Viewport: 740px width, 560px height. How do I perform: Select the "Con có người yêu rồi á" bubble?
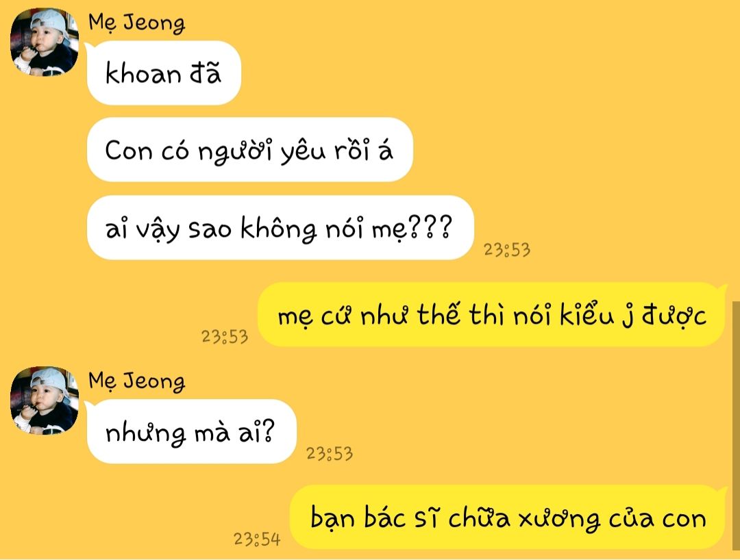click(x=249, y=149)
